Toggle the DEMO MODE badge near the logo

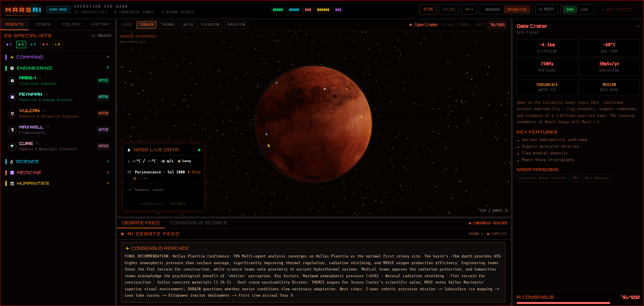click(58, 9)
